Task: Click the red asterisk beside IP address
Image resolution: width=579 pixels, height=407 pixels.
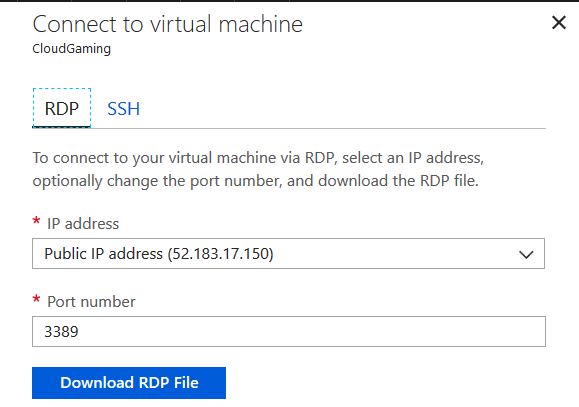Action: [36, 222]
